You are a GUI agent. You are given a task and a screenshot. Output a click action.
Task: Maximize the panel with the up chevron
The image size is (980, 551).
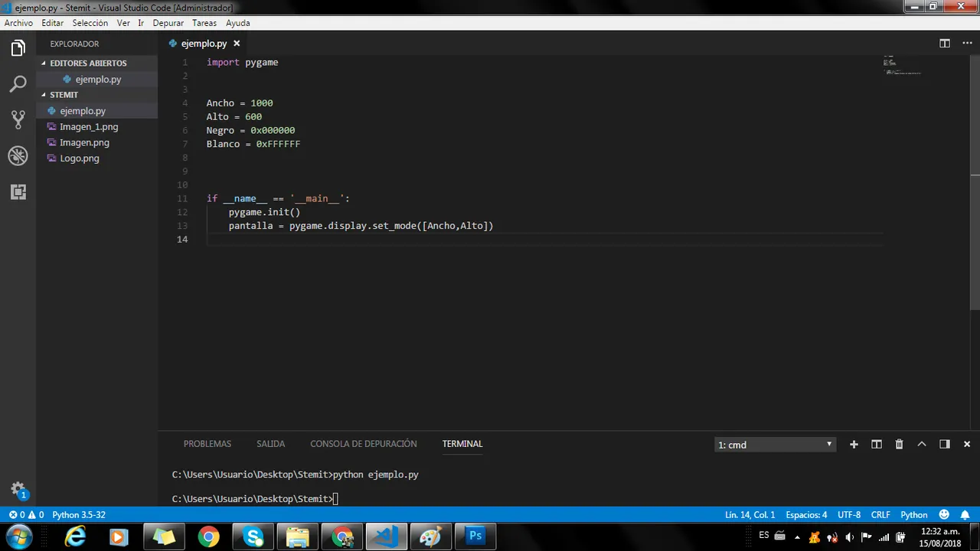tap(922, 444)
